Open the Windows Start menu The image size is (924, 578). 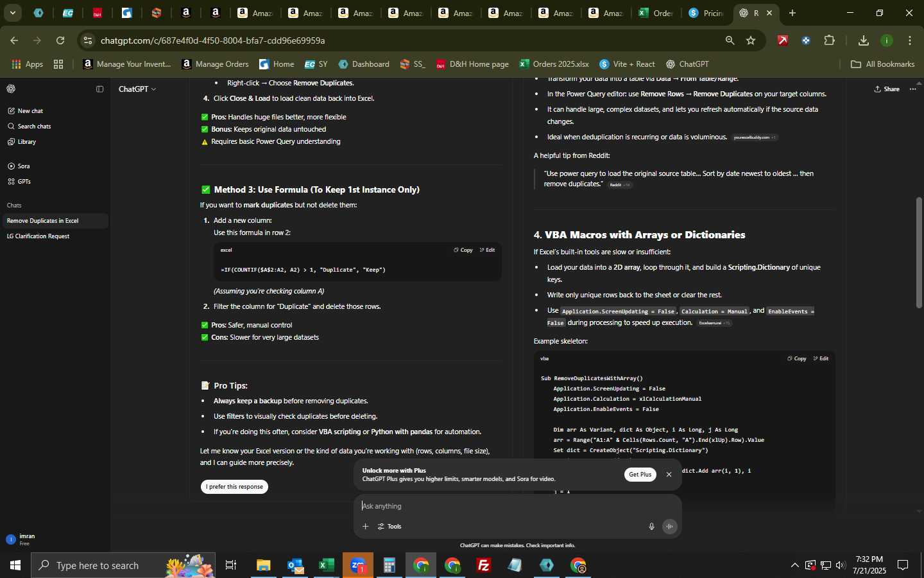click(15, 565)
